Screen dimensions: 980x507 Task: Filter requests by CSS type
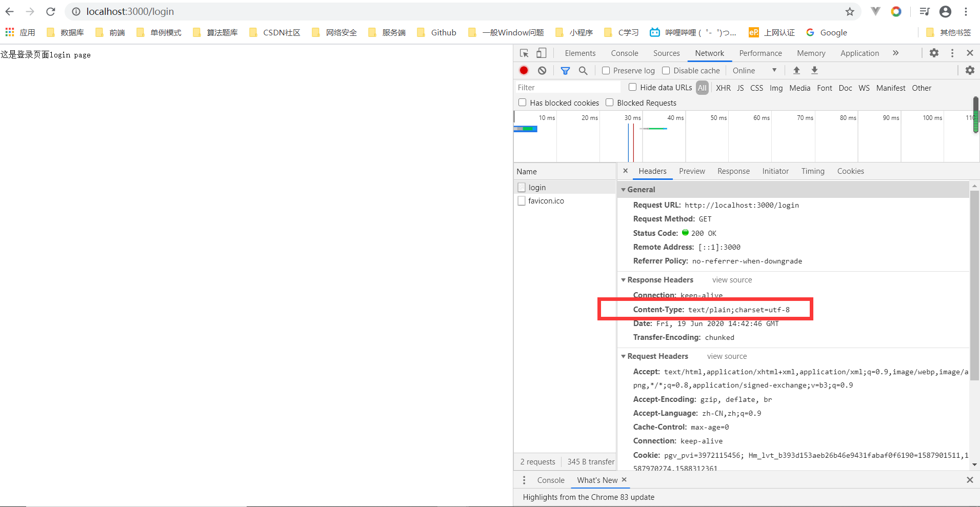click(756, 88)
